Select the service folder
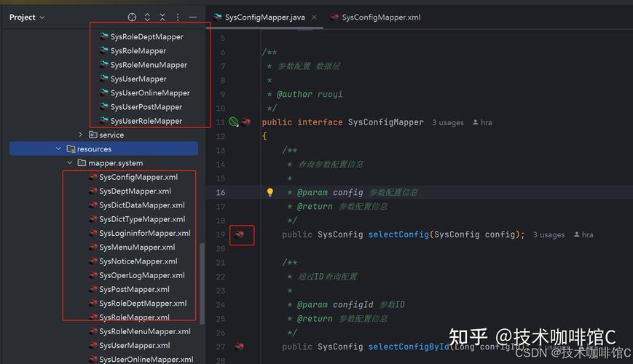Image resolution: width=633 pixels, height=364 pixels. coord(111,135)
